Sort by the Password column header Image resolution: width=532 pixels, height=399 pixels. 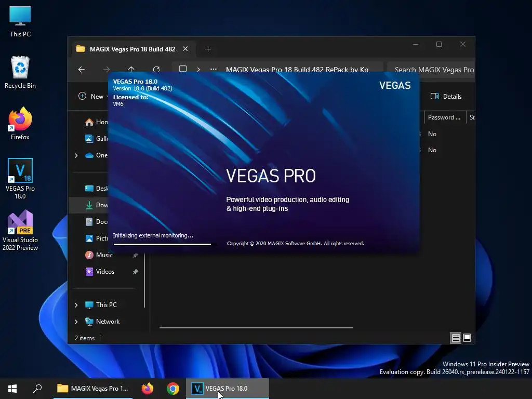445,117
